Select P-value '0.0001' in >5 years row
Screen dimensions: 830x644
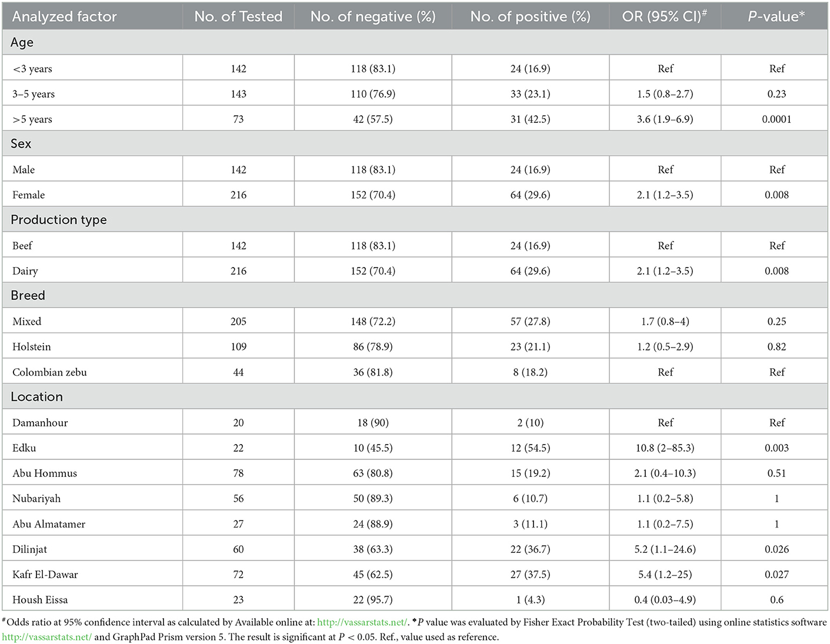(776, 119)
